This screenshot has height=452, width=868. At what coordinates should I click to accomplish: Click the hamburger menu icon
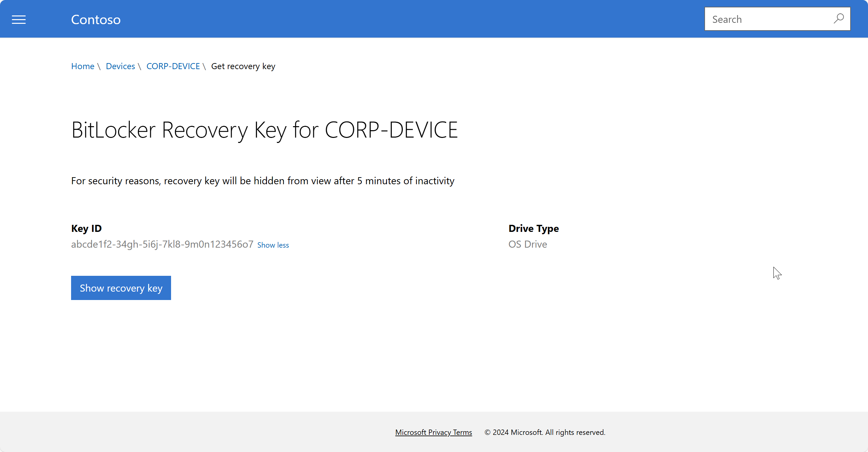coord(19,19)
